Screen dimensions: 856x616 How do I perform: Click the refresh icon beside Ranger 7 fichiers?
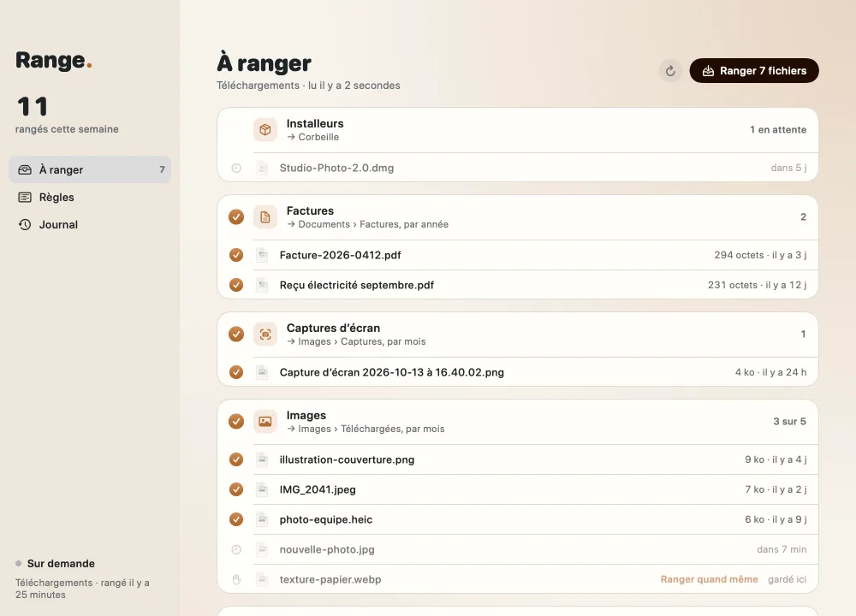(670, 71)
